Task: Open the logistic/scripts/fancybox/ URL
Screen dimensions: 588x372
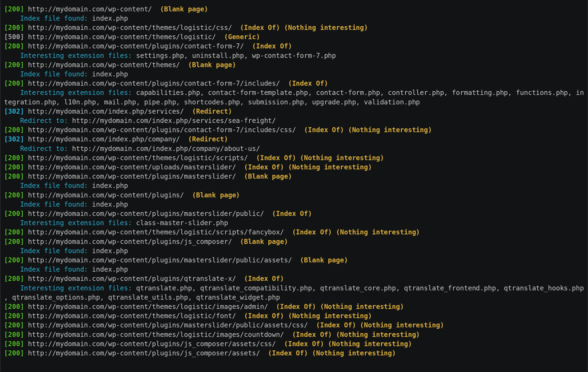Action: click(156, 232)
